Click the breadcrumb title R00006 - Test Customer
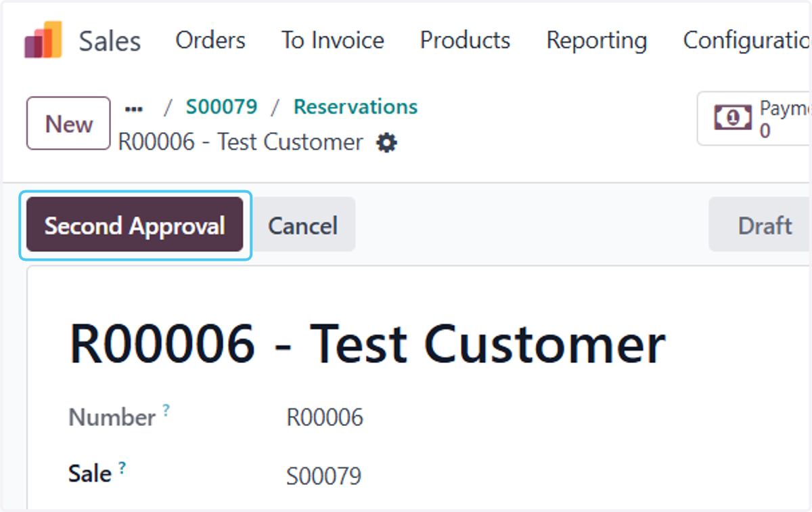The height and width of the screenshot is (512, 812). (x=241, y=142)
